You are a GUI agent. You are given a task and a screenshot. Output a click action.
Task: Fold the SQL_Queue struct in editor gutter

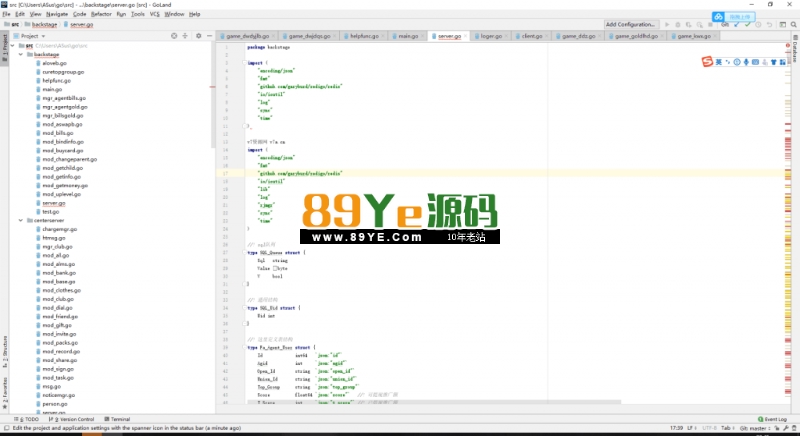[x=245, y=252]
